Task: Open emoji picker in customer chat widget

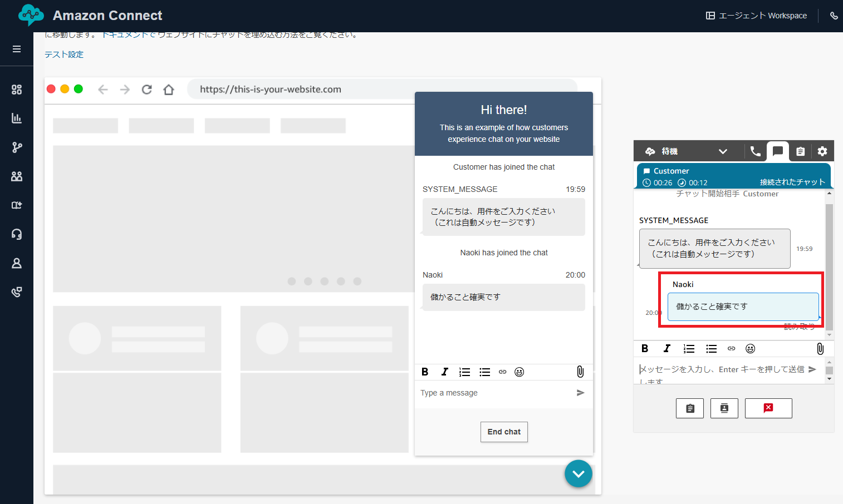Action: (x=519, y=372)
